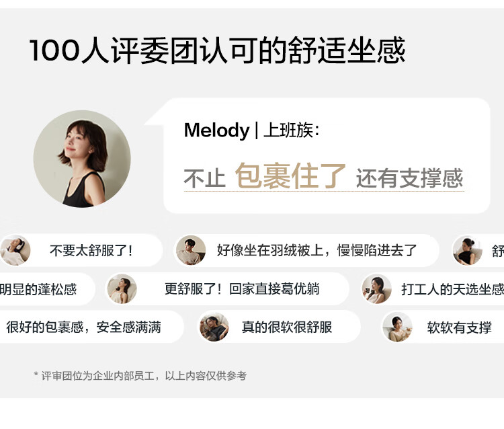Click avatar beside 真的很软很舒服
The image size is (504, 429).
point(214,327)
